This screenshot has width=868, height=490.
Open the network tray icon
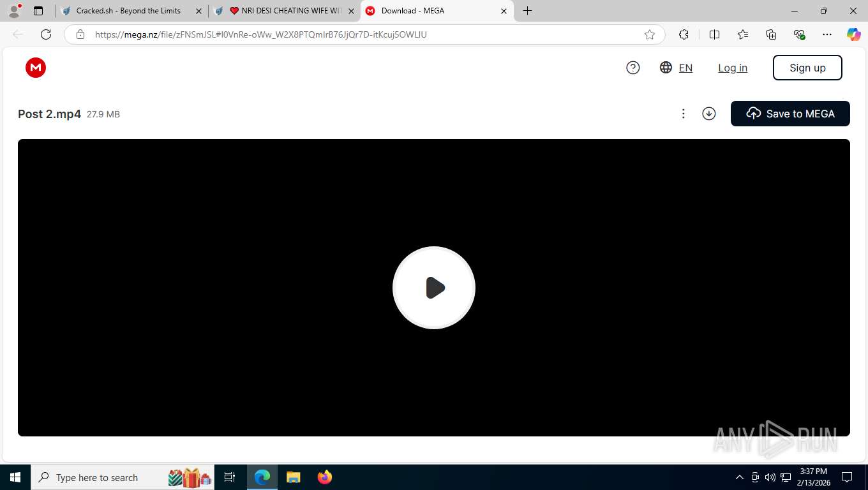(x=786, y=477)
